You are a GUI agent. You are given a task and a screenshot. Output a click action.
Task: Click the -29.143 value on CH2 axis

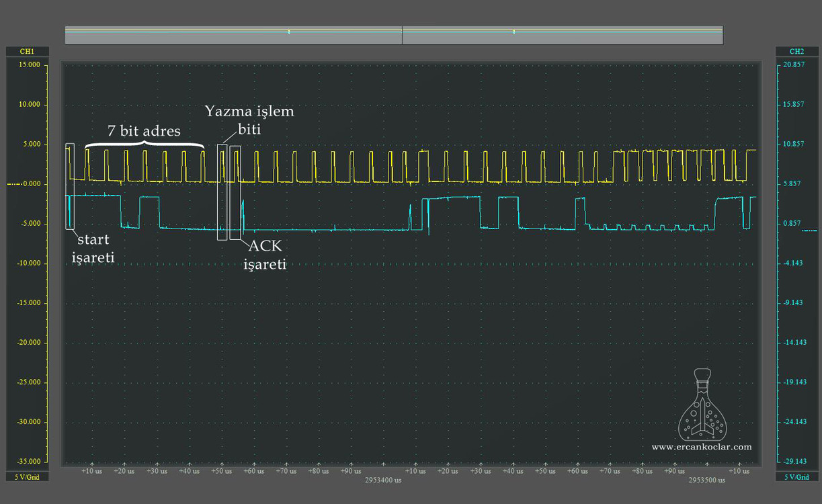point(794,462)
